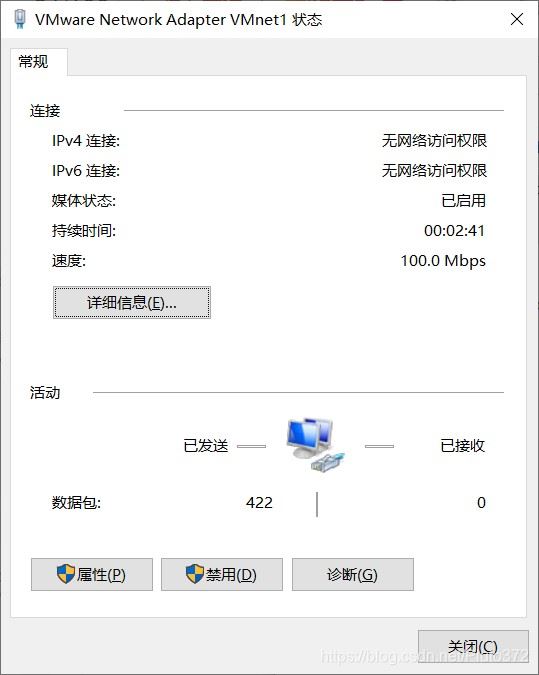Run 诊断(G) diagnose button

[x=353, y=574]
